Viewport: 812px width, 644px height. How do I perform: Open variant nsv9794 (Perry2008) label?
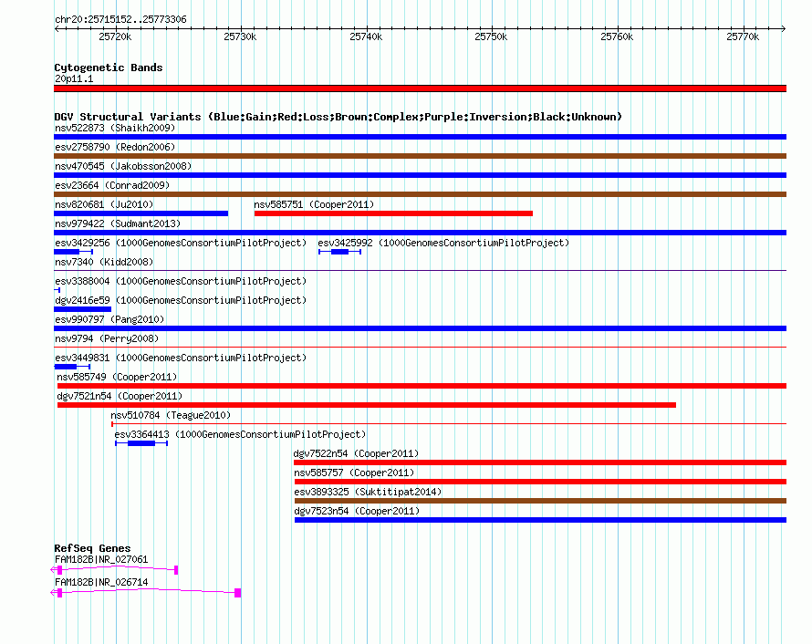point(107,338)
